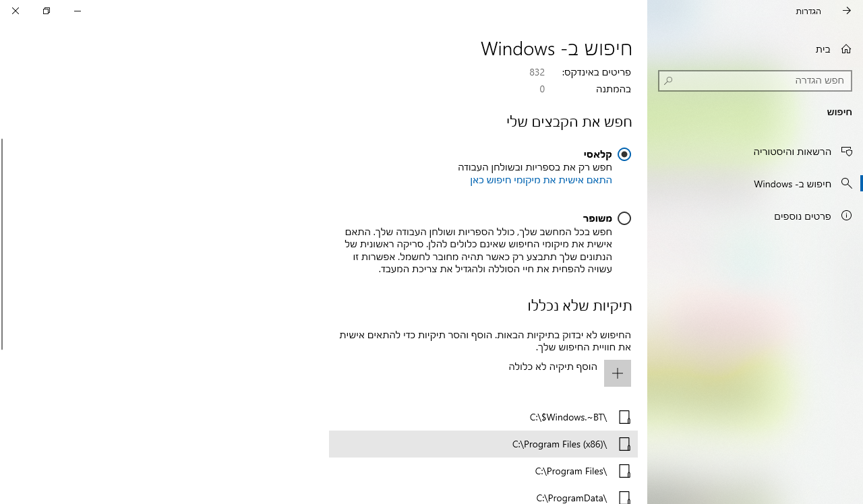This screenshot has width=863, height=504.
Task: Restore down the Settings window
Action: pyautogui.click(x=47, y=11)
